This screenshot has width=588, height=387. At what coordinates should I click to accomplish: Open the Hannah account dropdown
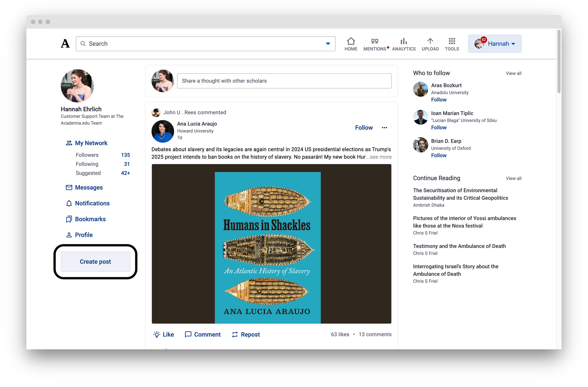coord(494,43)
